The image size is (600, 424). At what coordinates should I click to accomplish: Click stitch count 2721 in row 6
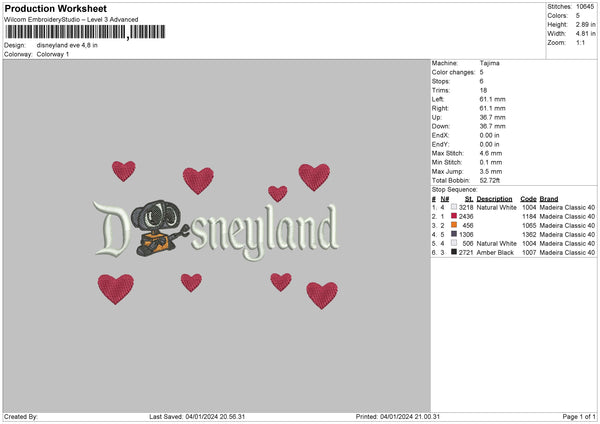point(466,253)
